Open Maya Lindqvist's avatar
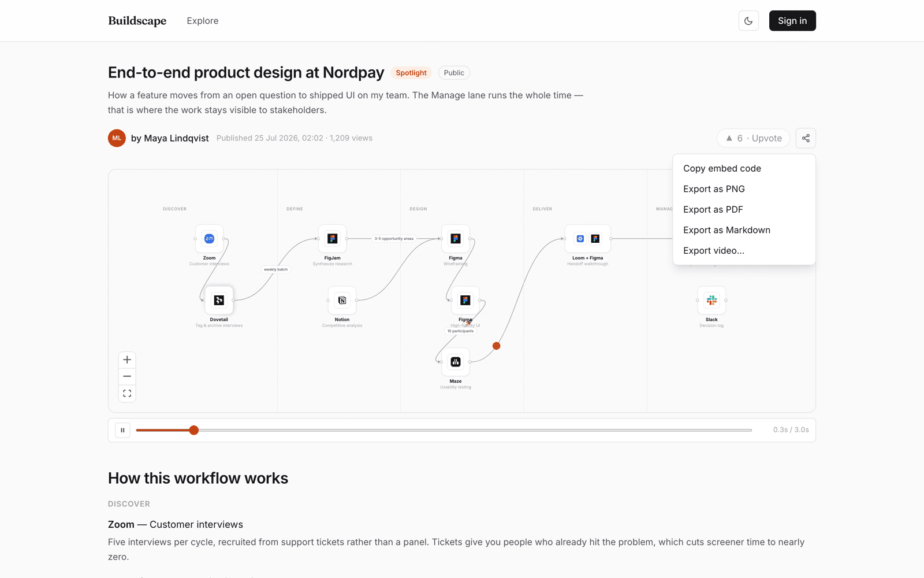Image resolution: width=924 pixels, height=578 pixels. pos(117,138)
